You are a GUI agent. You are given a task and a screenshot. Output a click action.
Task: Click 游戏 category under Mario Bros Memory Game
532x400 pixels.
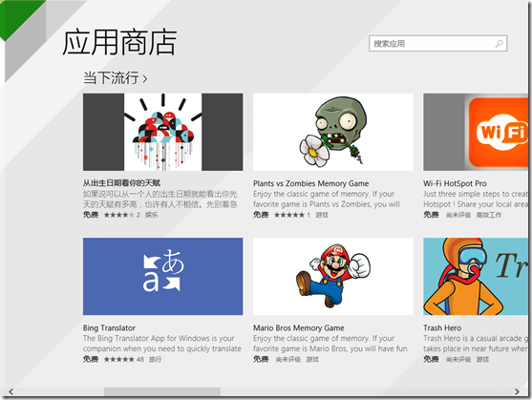[312, 359]
